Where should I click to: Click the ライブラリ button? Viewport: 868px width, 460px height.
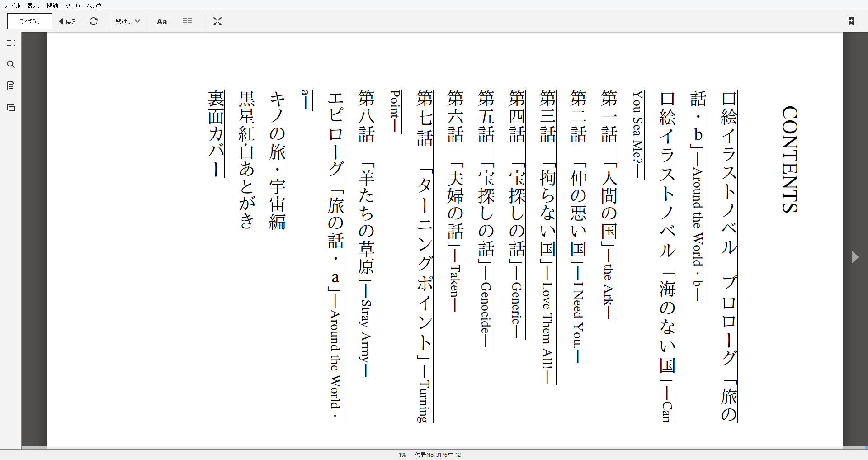coord(30,21)
